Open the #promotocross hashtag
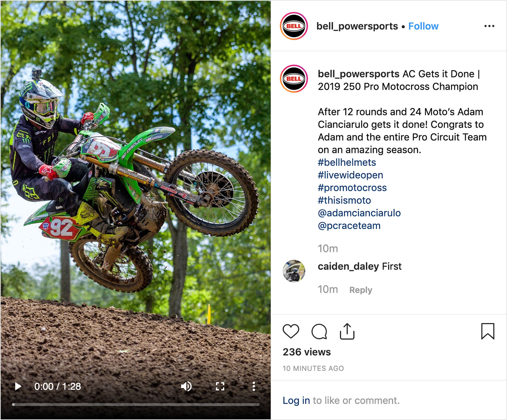Viewport: 507px width, 420px height. pos(352,188)
